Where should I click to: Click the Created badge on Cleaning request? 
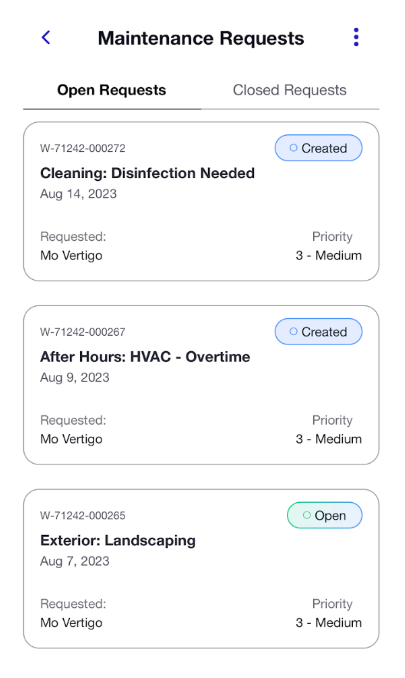(319, 148)
